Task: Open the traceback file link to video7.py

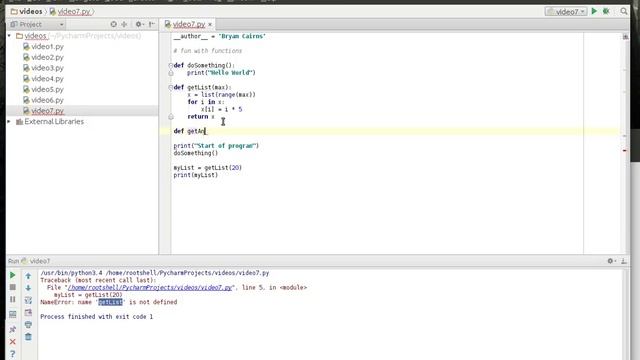Action: coord(150,287)
